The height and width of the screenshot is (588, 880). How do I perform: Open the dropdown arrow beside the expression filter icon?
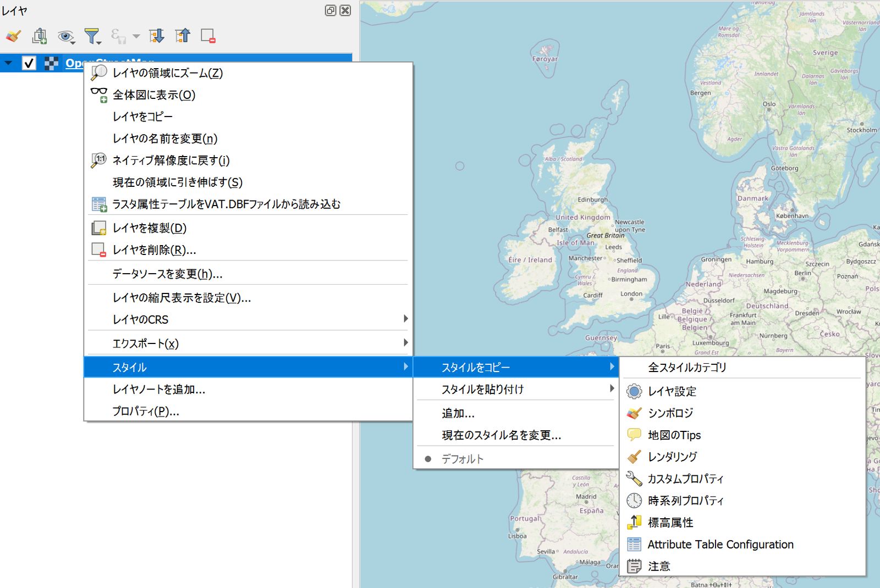point(136,37)
